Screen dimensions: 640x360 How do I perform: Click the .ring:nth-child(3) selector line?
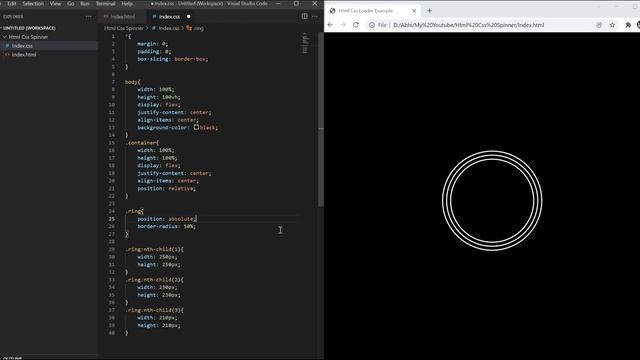pos(154,310)
